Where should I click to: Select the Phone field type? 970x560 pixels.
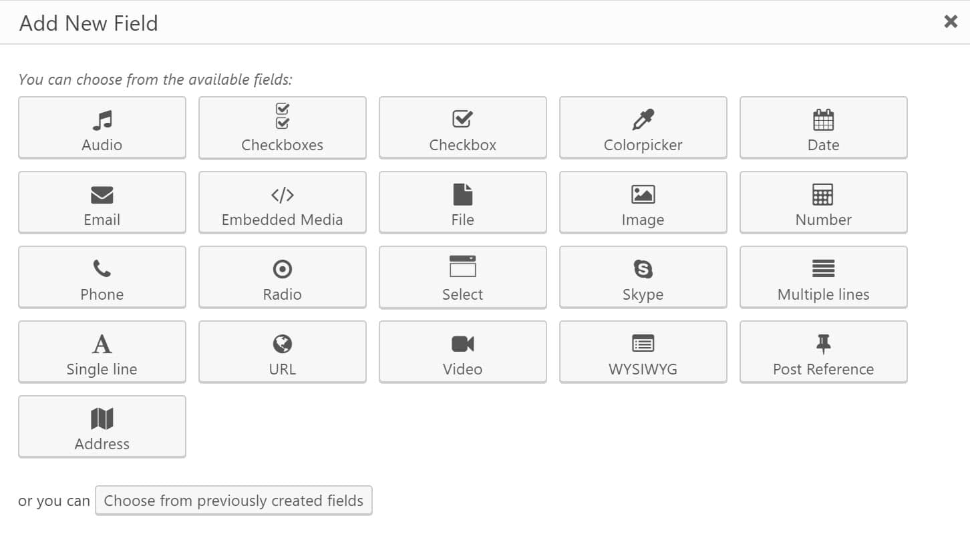[x=102, y=277]
